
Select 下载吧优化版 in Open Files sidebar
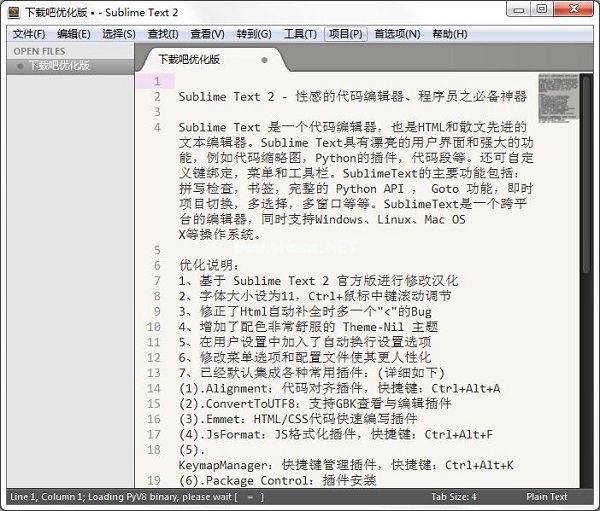pyautogui.click(x=70, y=66)
